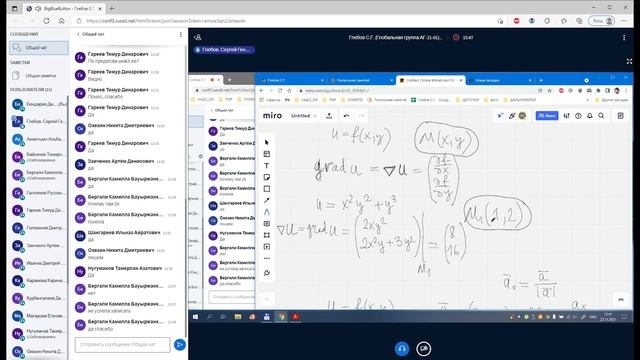Select user Иванов Дмитрий in users list
Viewport: 640px width, 360px height.
coord(39,263)
